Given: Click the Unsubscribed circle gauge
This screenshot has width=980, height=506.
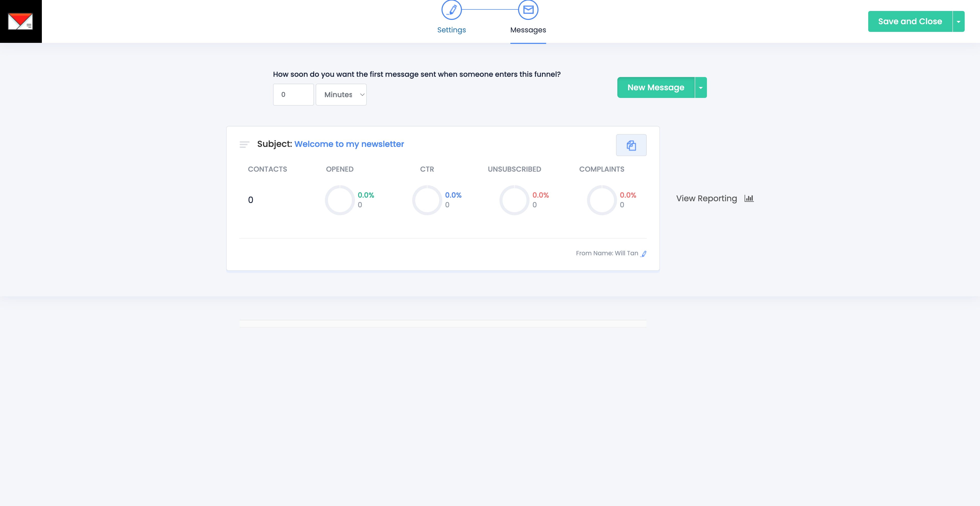Looking at the screenshot, I should point(514,200).
